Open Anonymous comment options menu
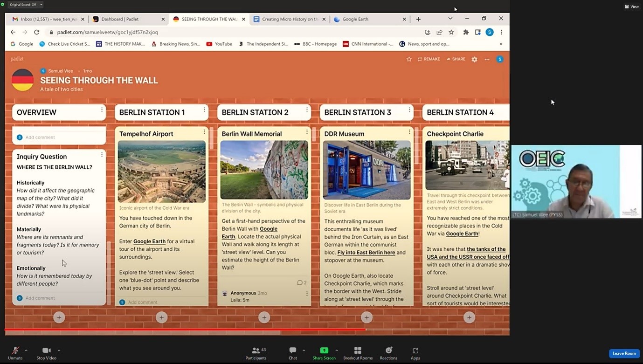This screenshot has width=643, height=364. 307,294
